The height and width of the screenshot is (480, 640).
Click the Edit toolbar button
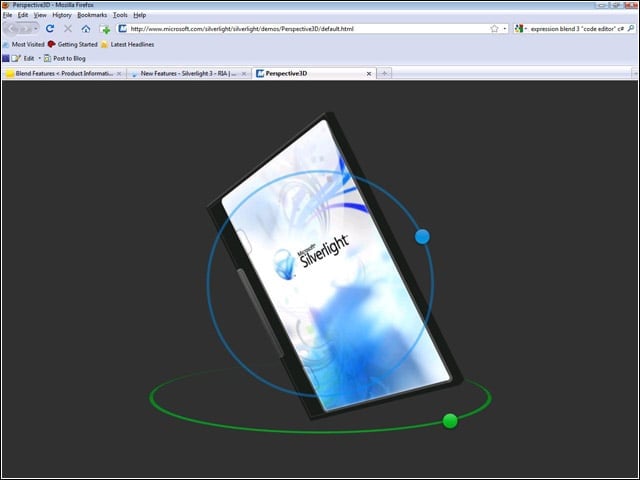(x=23, y=58)
